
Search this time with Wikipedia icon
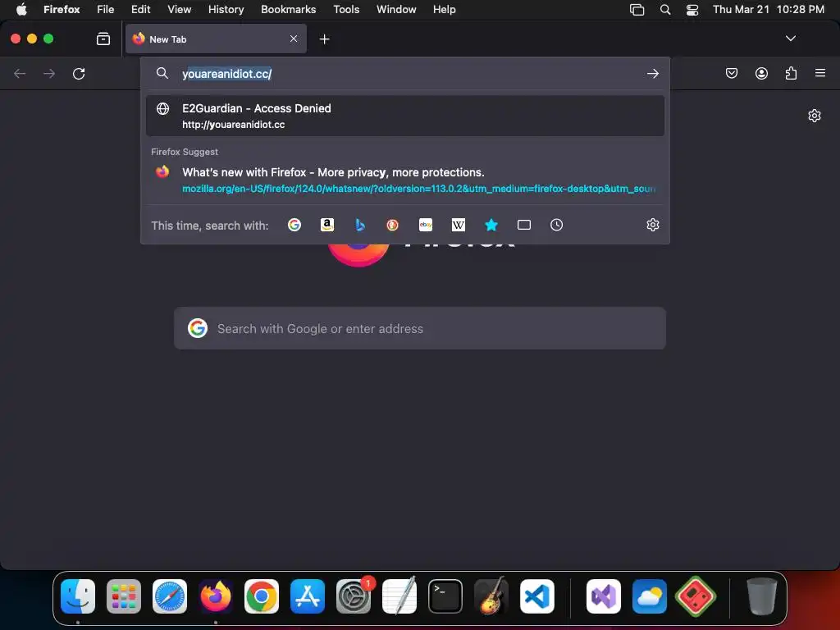pos(459,225)
